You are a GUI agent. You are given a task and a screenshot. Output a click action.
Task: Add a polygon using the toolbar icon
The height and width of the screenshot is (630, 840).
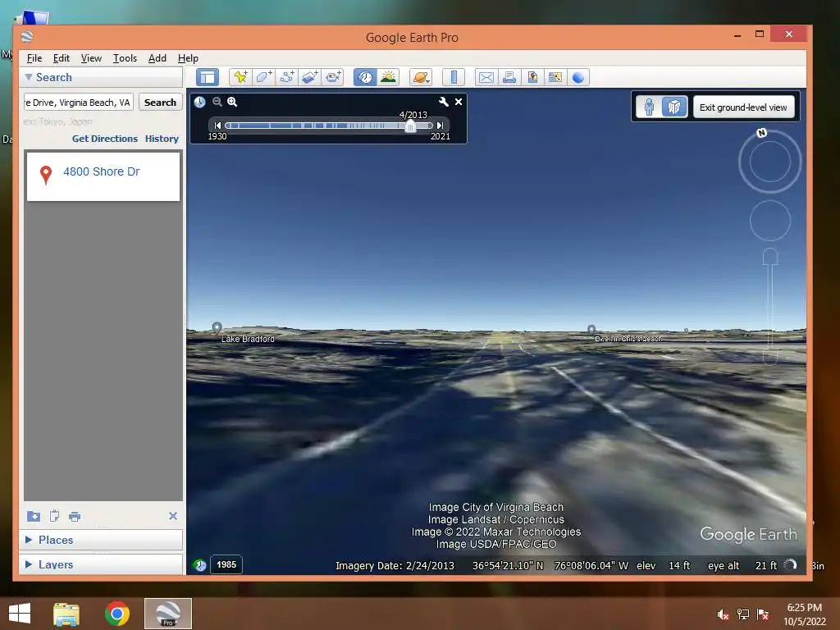click(263, 77)
